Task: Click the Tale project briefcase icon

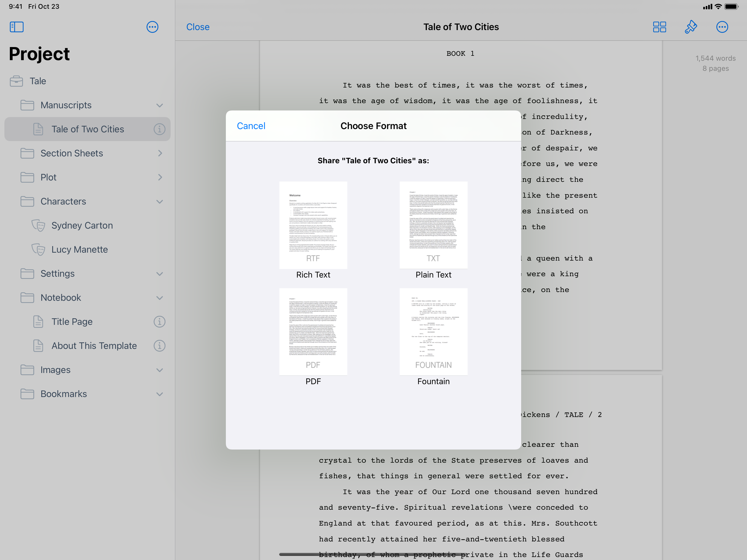Action: (x=16, y=81)
